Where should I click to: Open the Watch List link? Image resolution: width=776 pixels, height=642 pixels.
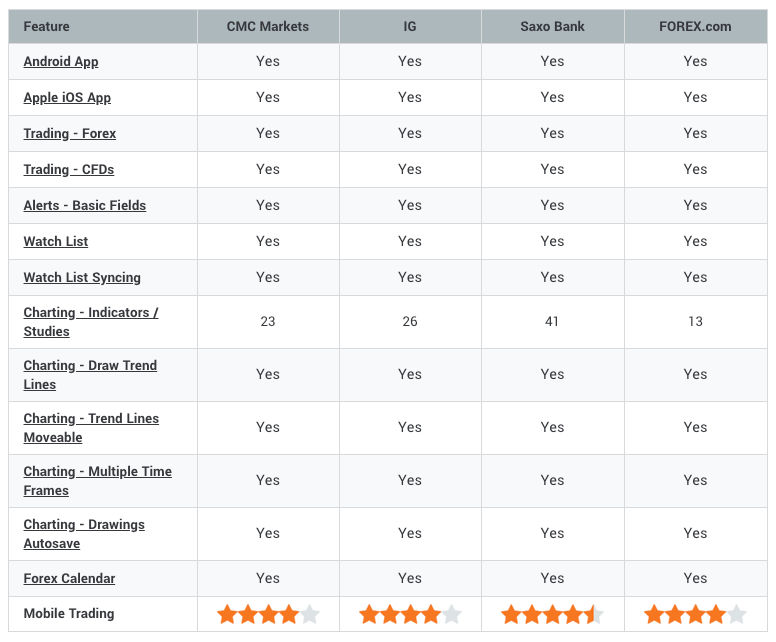55,242
